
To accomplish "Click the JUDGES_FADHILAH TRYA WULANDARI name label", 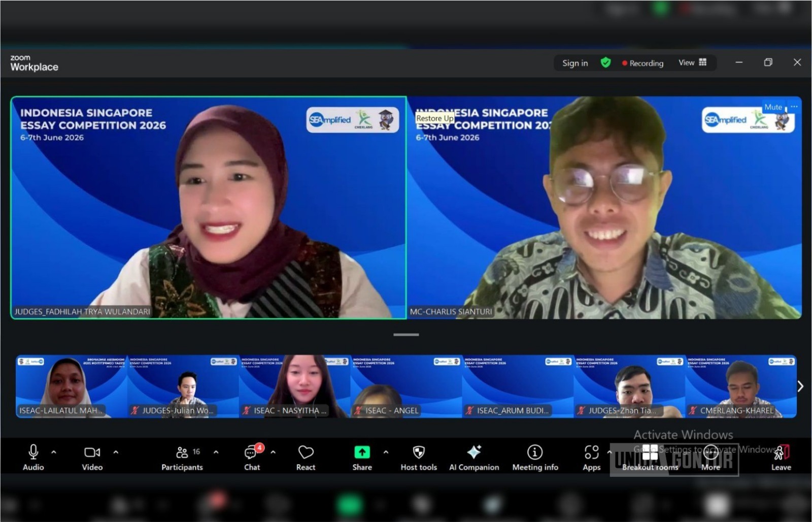I will tap(82, 311).
